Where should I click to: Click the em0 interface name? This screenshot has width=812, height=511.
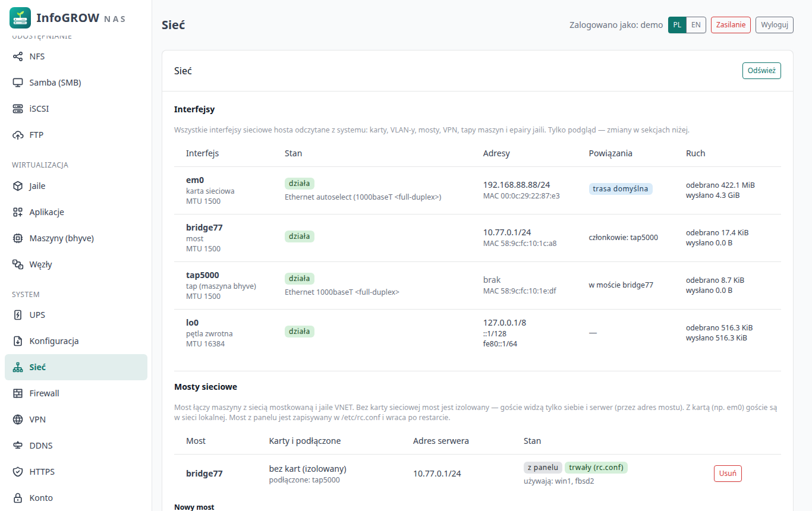[x=195, y=180]
